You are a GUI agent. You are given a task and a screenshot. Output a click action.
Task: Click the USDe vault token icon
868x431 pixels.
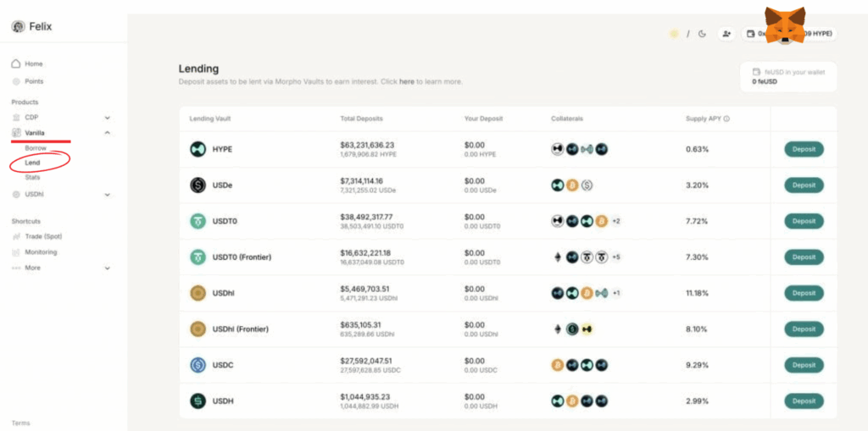198,185
